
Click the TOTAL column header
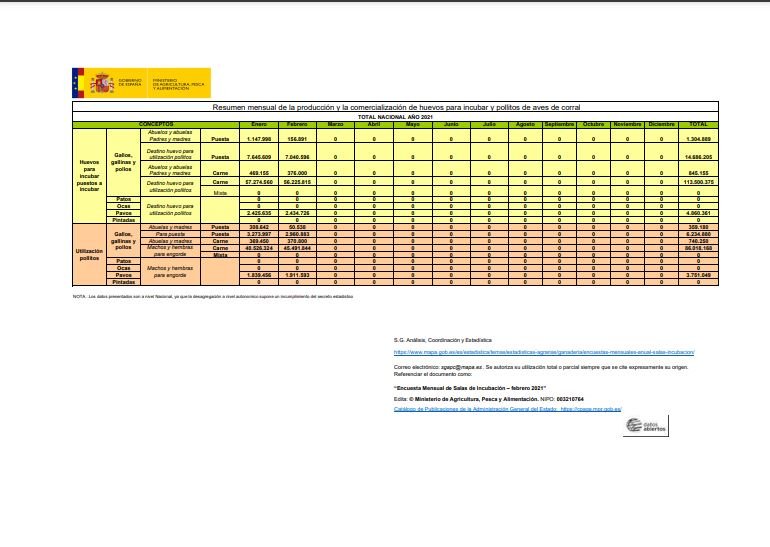point(698,123)
